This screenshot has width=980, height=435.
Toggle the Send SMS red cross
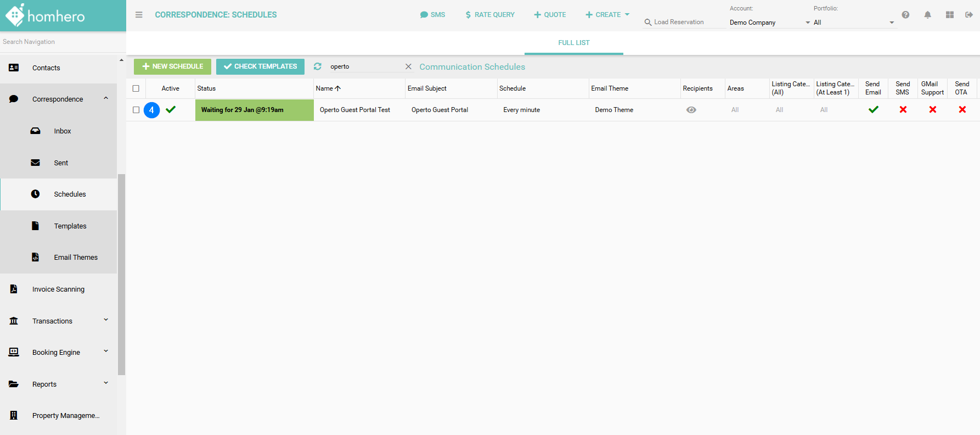[x=903, y=110]
